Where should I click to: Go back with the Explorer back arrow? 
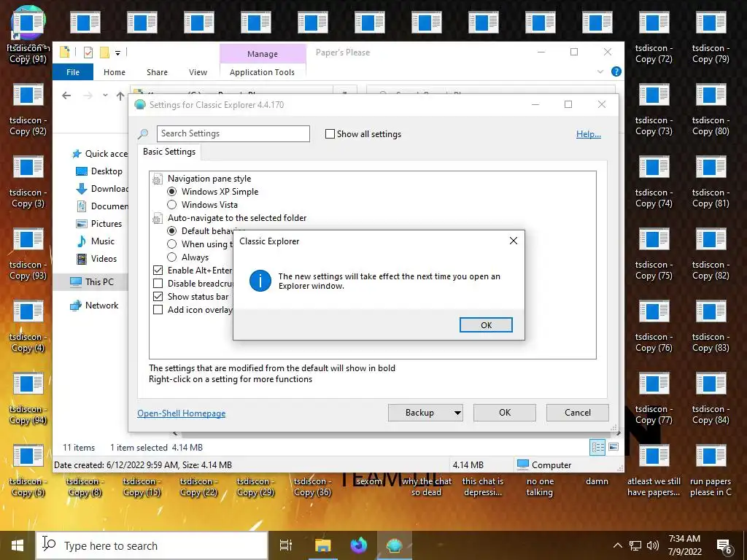click(66, 96)
